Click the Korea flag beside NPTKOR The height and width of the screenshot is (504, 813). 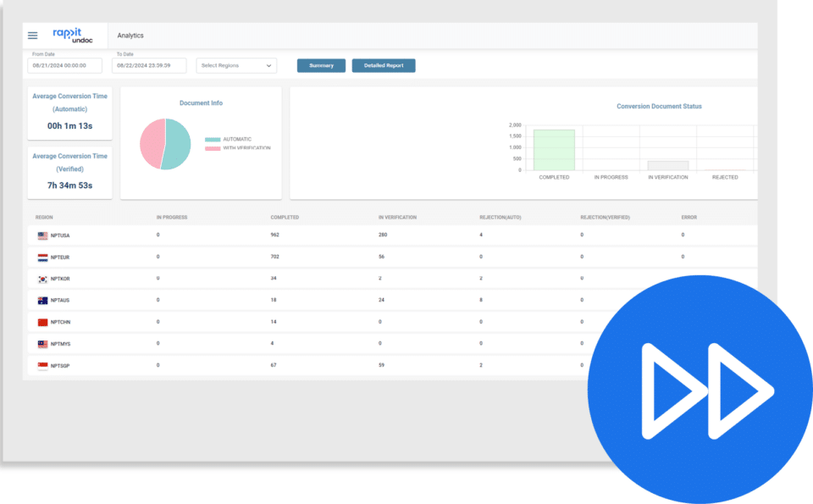tap(41, 278)
